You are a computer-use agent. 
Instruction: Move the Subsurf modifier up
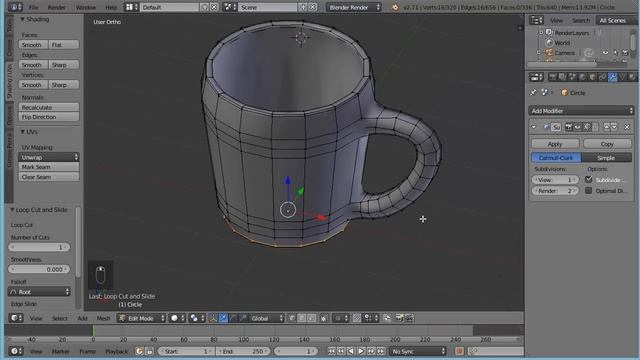tap(606, 127)
